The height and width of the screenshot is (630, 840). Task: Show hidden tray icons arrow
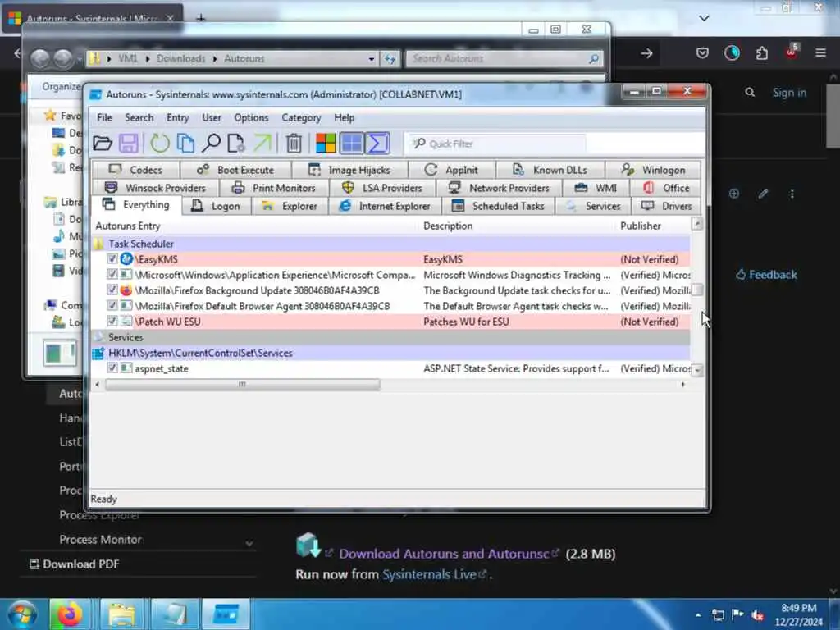[x=698, y=615]
